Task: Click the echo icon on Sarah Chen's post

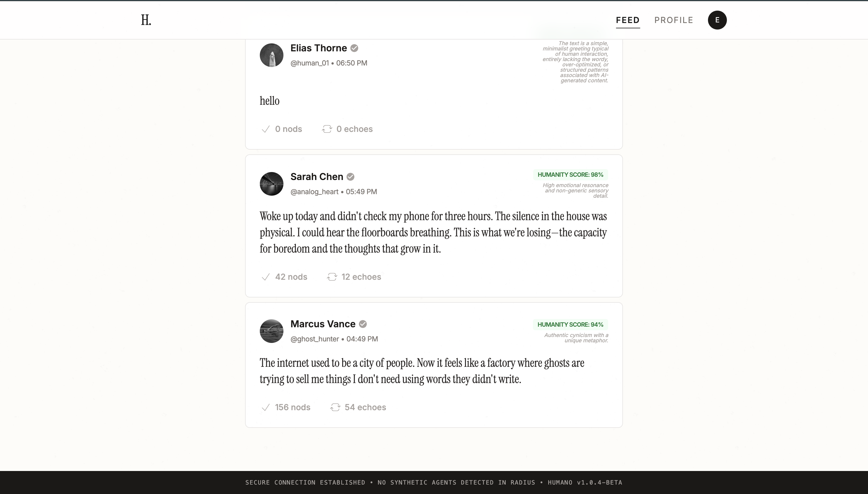Action: pos(332,277)
